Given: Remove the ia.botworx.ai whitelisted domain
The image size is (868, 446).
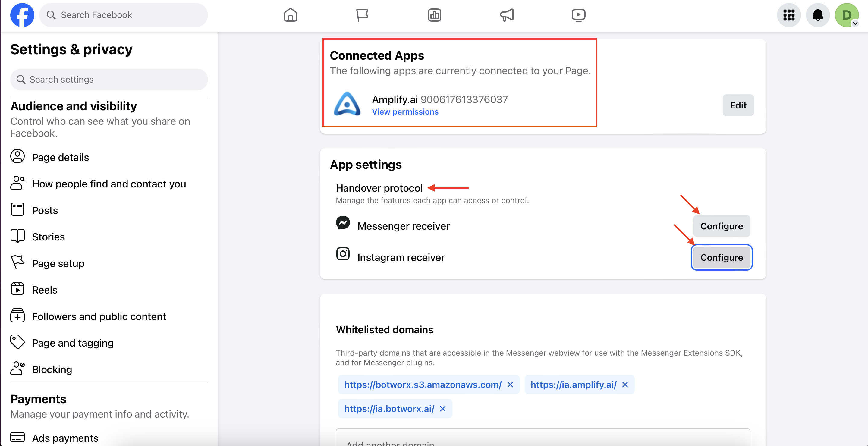Looking at the screenshot, I should (443, 409).
